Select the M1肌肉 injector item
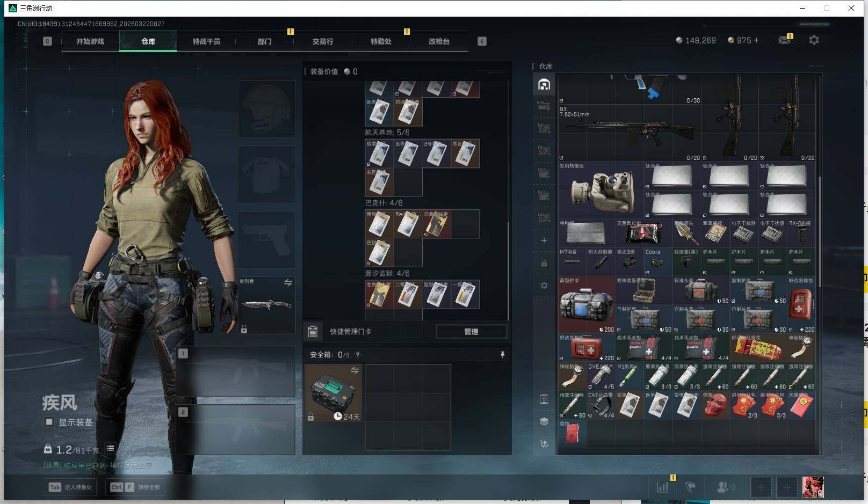 (630, 376)
